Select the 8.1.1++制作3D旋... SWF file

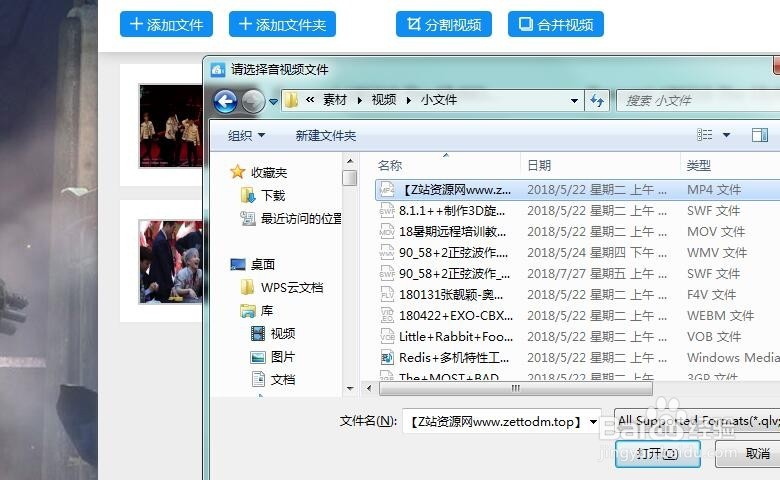[577, 210]
